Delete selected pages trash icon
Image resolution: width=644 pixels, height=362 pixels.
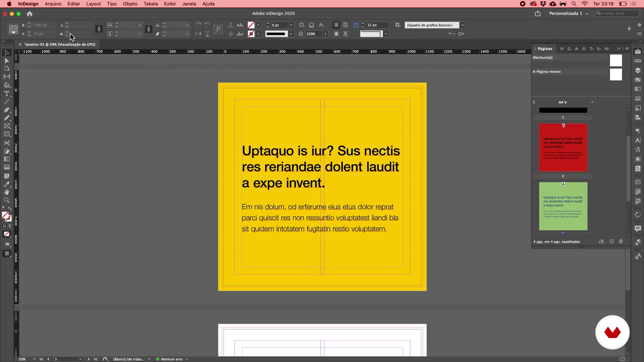point(621,242)
